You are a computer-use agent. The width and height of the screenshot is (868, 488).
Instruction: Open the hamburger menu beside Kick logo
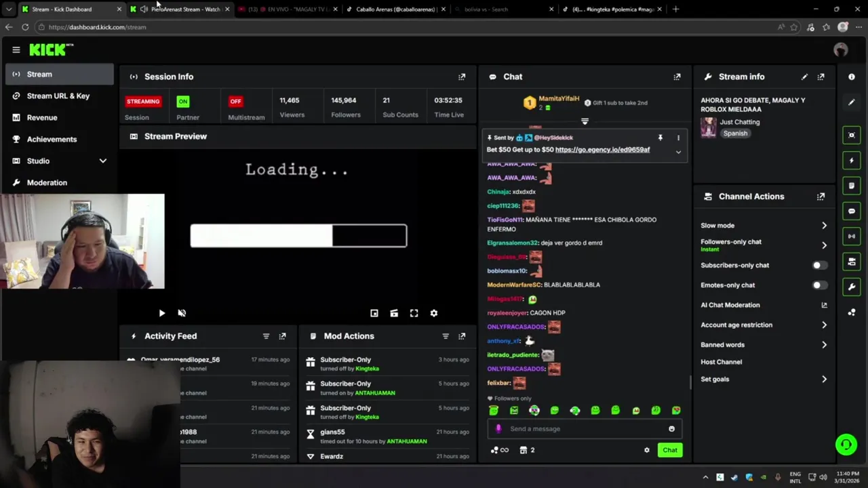pyautogui.click(x=16, y=49)
